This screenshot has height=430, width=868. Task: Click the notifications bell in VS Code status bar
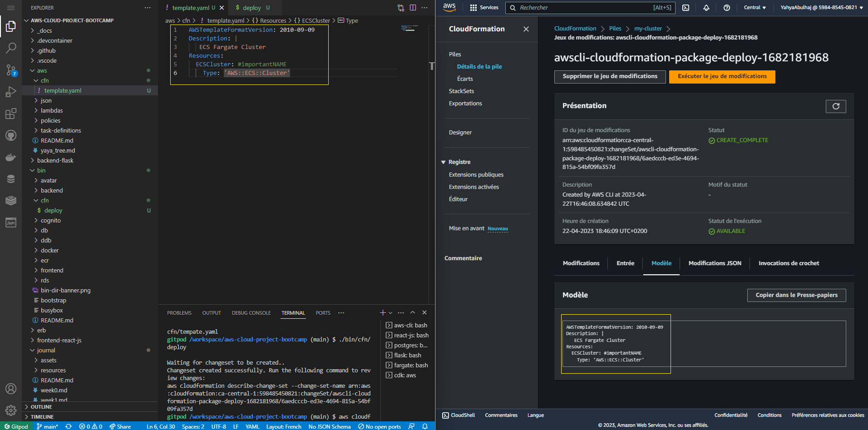425,426
